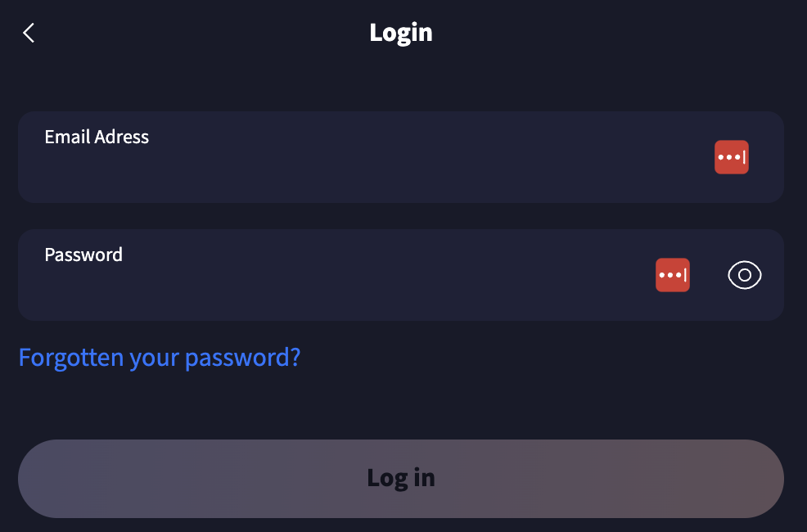Show the password with the eye icon
The image size is (807, 532).
pyautogui.click(x=744, y=275)
